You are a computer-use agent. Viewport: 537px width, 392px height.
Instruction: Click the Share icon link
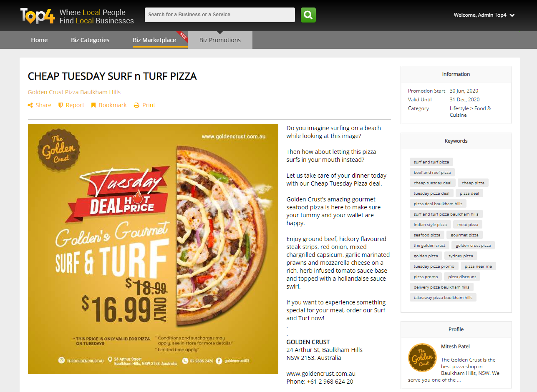(40, 105)
